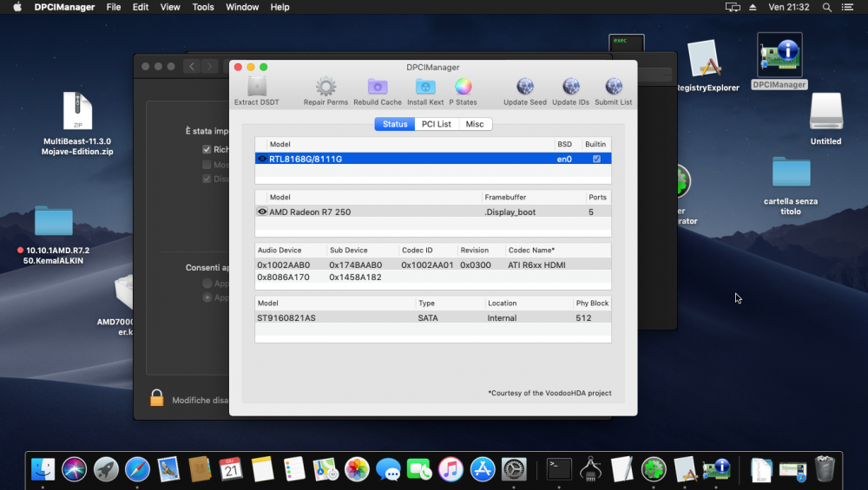Select the MultiBeast-11.3.0 Mojave-Edition.zip file
Image resolution: width=868 pixels, height=490 pixels.
coord(77,111)
